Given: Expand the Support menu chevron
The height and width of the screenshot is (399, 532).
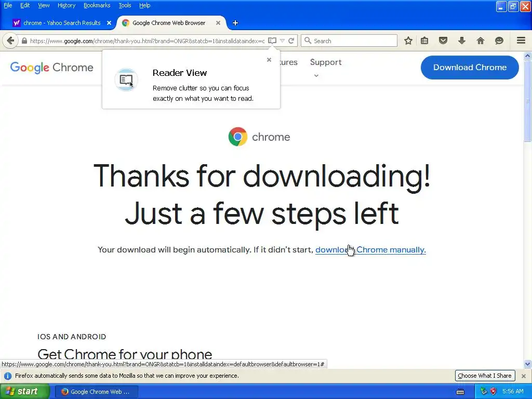Looking at the screenshot, I should pyautogui.click(x=316, y=75).
